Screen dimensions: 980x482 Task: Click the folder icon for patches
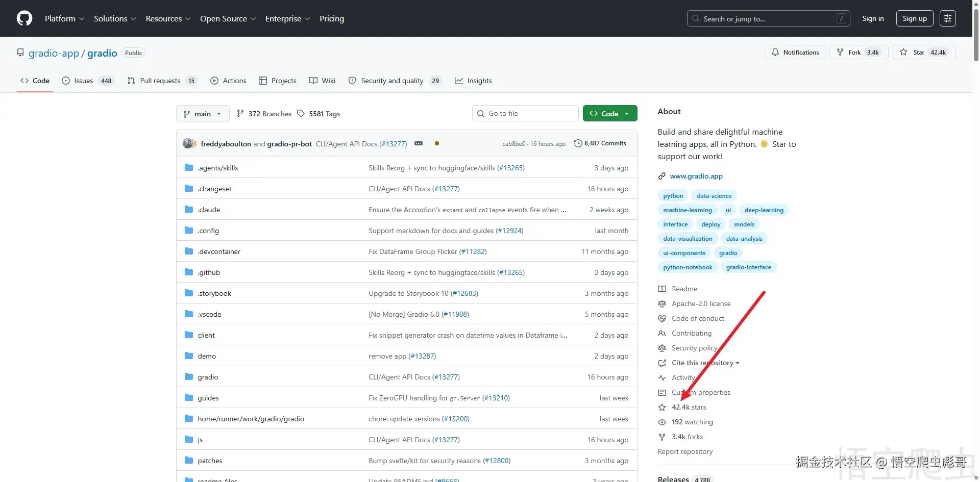pyautogui.click(x=189, y=460)
